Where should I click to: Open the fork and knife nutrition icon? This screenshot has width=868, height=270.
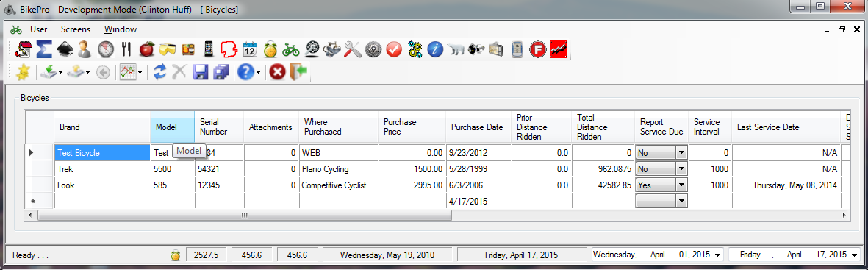pos(126,50)
